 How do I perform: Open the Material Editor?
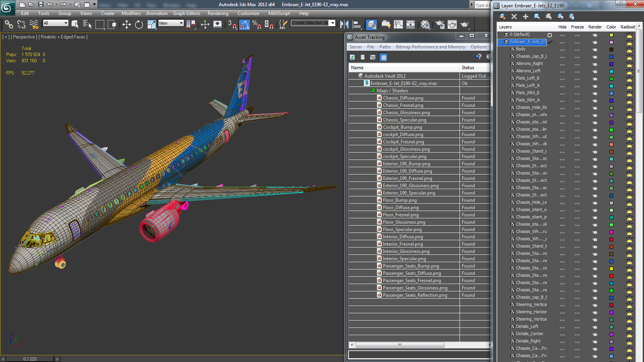point(425,24)
